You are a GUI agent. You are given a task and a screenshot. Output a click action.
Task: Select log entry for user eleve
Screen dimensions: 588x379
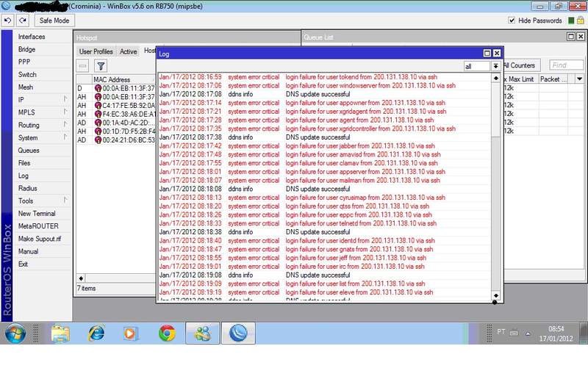324,292
